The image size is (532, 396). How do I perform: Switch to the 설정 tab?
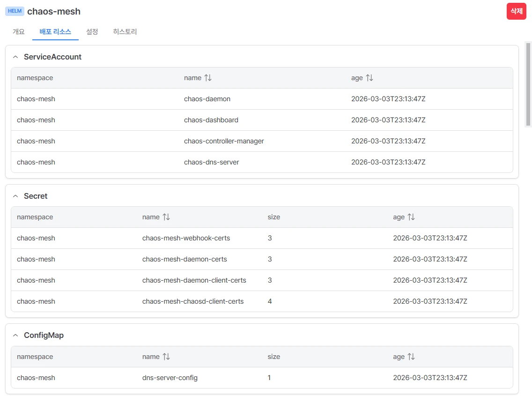(92, 31)
